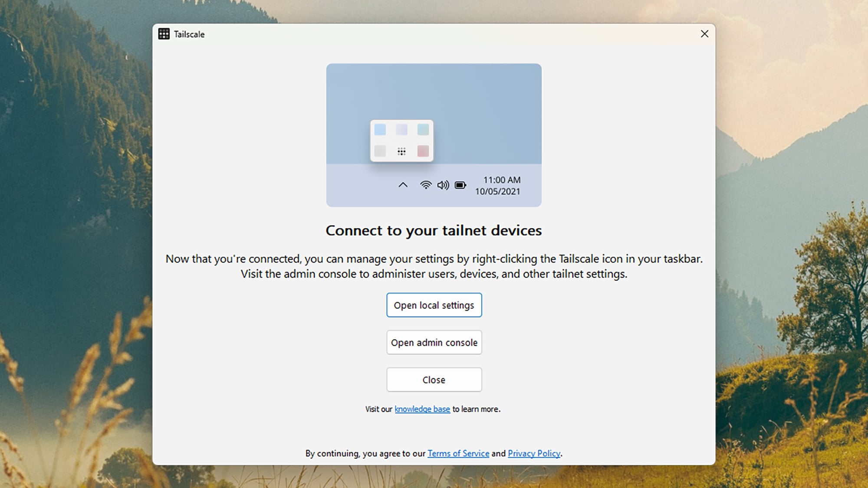This screenshot has width=868, height=488.
Task: Click the "Tailscale" window title text
Action: 189,34
